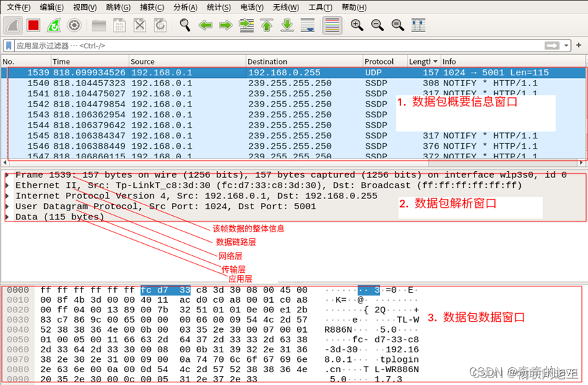Open a capture file with folder icon

pos(99,26)
